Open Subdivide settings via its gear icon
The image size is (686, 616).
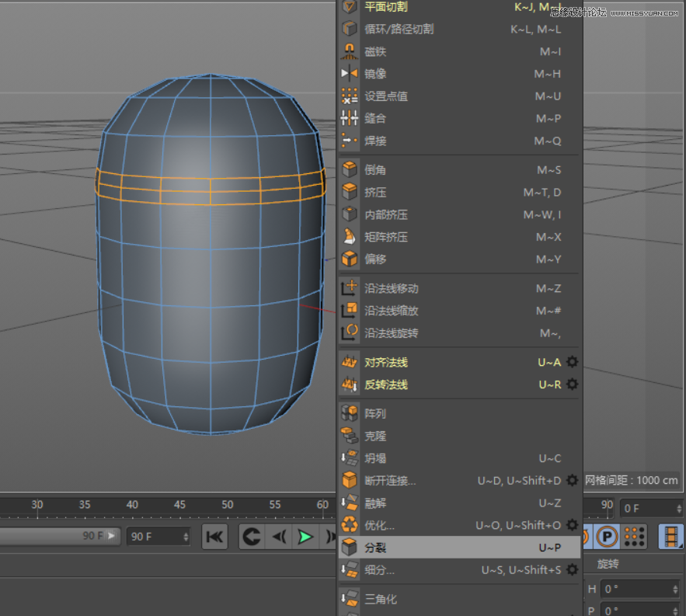573,569
